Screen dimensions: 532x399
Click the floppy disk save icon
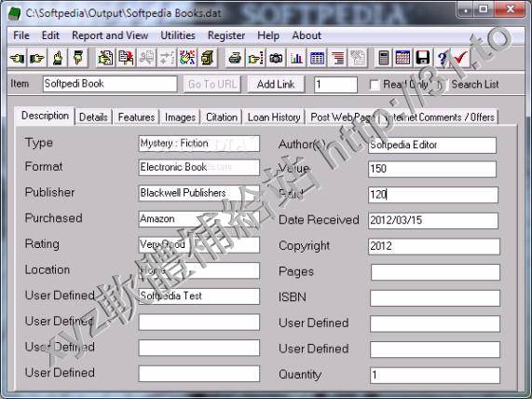(x=423, y=58)
